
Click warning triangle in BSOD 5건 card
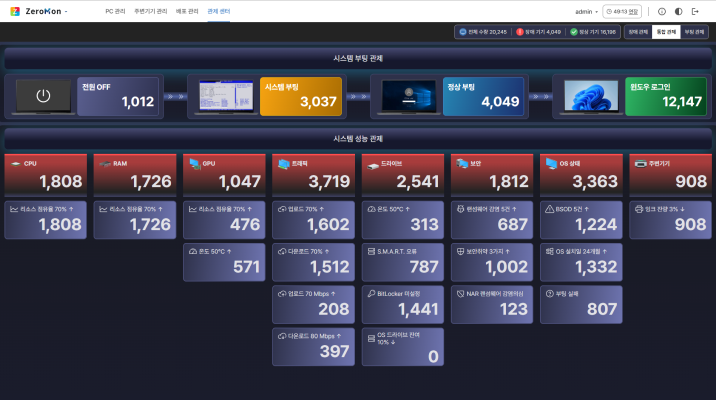point(550,209)
